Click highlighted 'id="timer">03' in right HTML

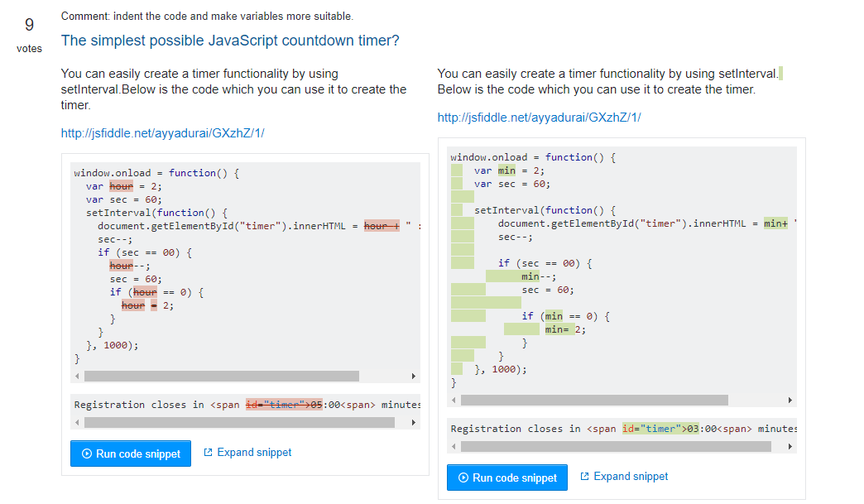(660, 429)
